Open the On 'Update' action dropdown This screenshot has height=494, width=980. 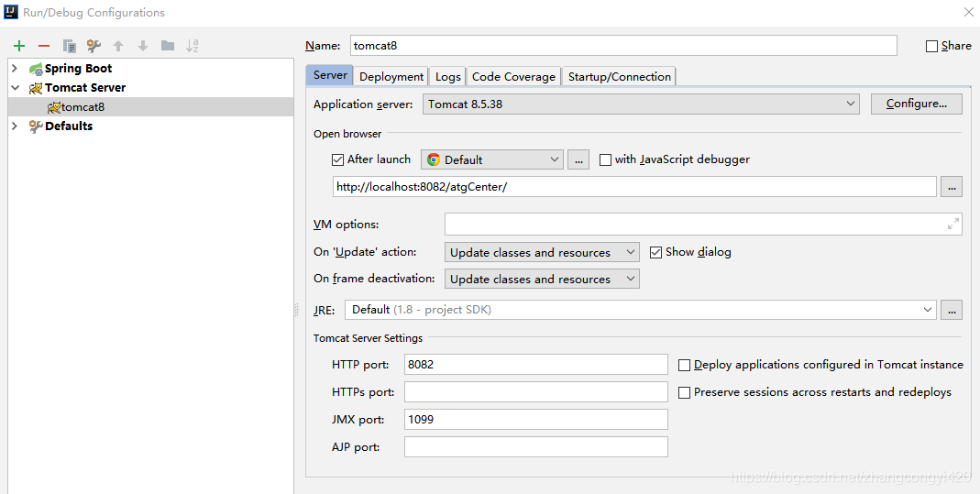(x=543, y=252)
